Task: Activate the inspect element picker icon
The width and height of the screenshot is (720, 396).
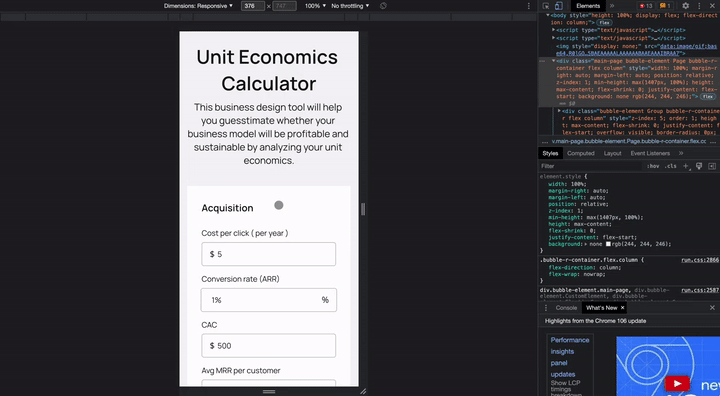Action: [546, 6]
